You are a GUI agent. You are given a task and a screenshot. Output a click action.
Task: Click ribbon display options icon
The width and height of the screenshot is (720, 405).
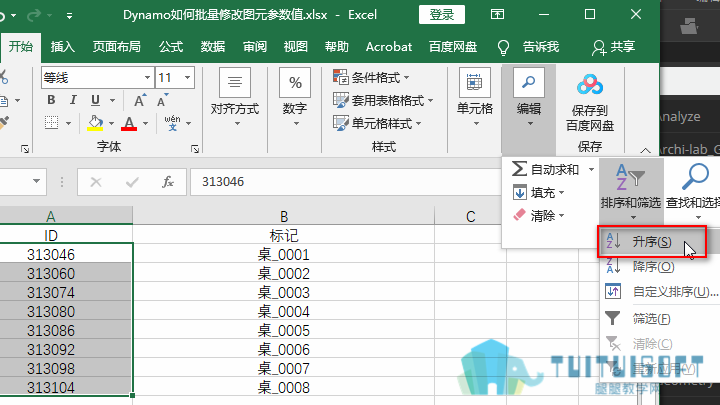[497, 15]
